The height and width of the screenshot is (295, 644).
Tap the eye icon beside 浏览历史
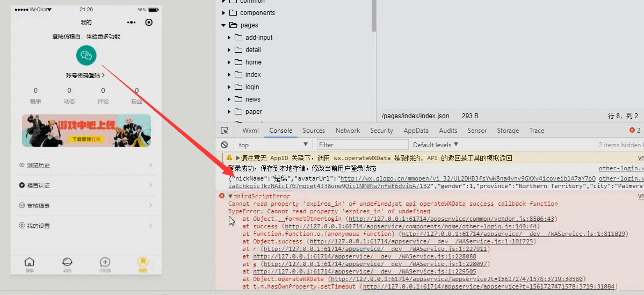pyautogui.click(x=22, y=165)
